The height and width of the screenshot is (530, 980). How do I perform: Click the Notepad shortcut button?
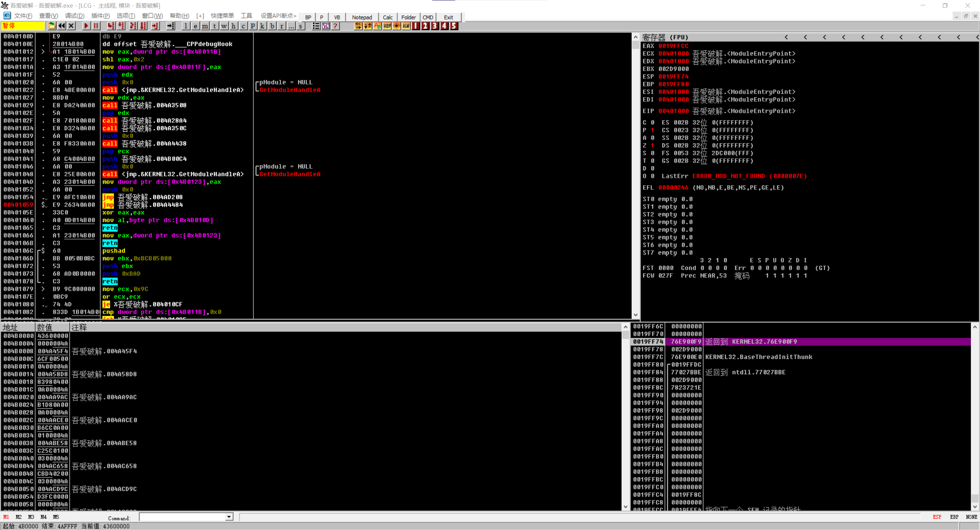pyautogui.click(x=362, y=17)
